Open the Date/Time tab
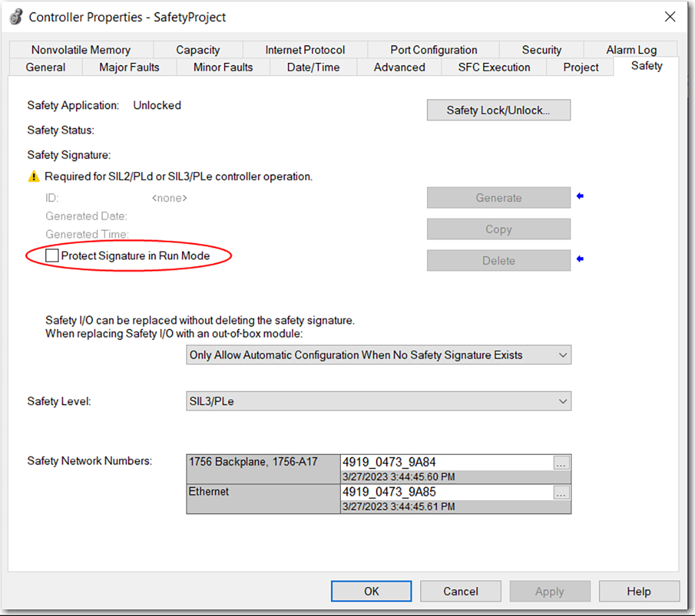Screen dimensions: 695x616 [x=314, y=67]
